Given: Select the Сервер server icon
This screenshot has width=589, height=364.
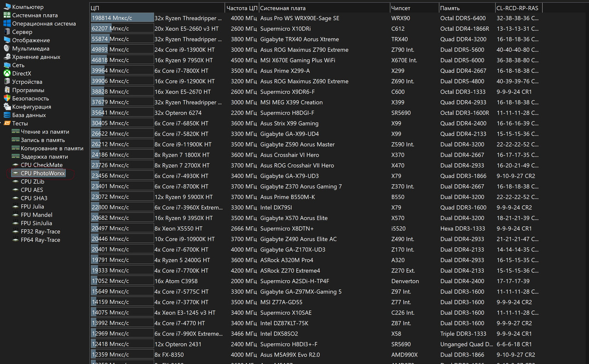Looking at the screenshot, I should pos(7,32).
